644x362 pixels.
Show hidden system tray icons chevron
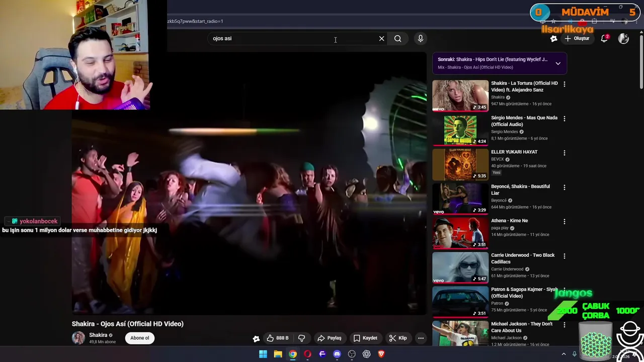pyautogui.click(x=563, y=354)
